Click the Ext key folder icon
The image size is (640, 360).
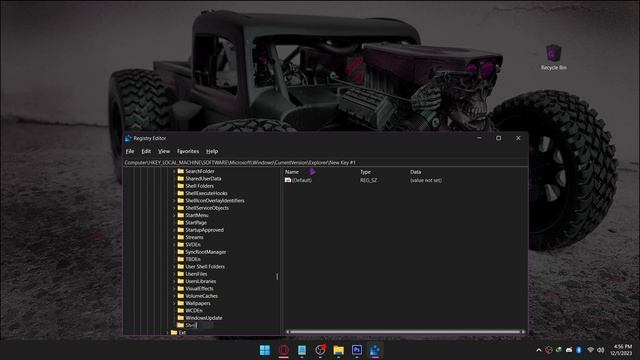point(174,333)
